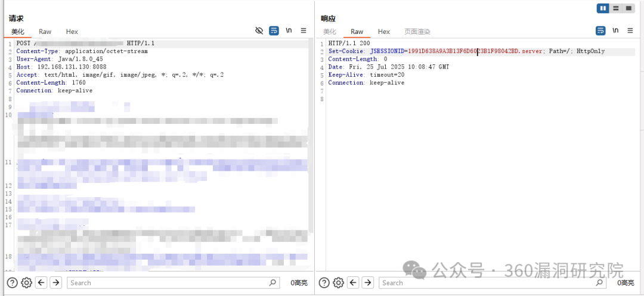644x296 pixels.
Task: Click the request panel vertical scrollbar
Action: (x=311, y=137)
